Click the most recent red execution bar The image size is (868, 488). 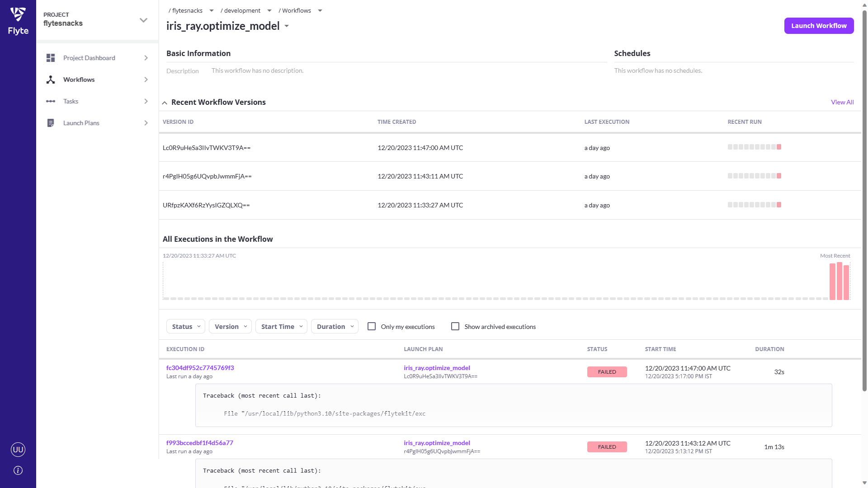(846, 282)
